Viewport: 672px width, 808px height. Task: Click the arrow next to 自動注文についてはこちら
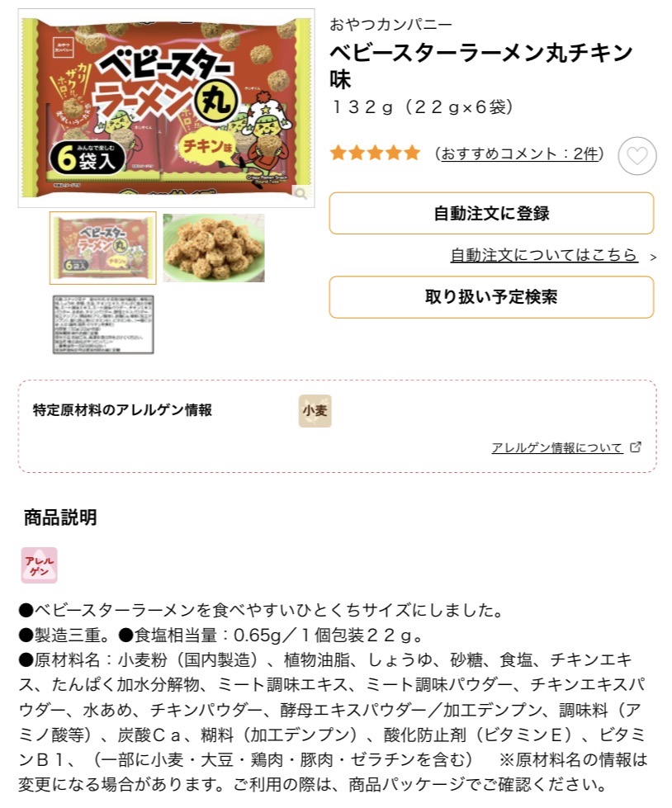click(x=653, y=257)
